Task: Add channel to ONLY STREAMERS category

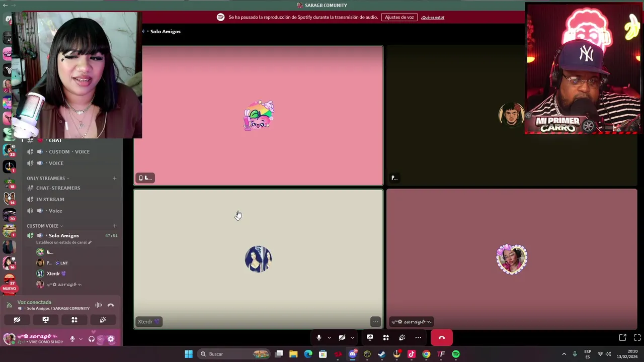Action: (114, 178)
